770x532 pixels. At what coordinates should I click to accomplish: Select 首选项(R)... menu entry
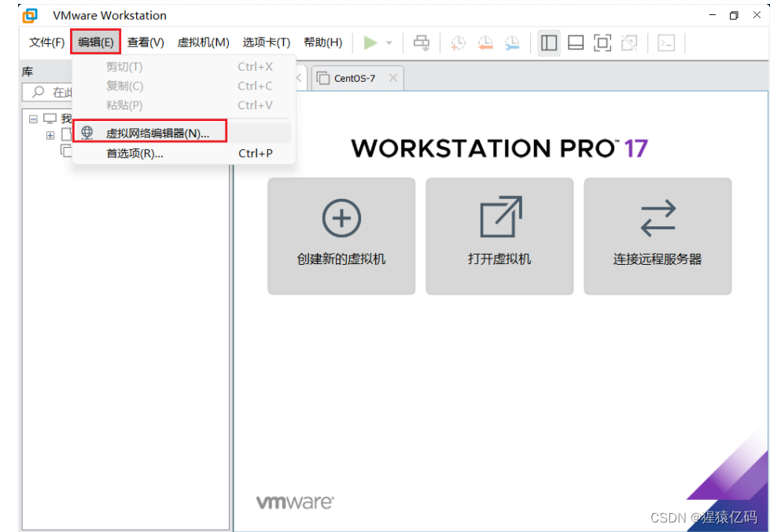[x=184, y=153]
